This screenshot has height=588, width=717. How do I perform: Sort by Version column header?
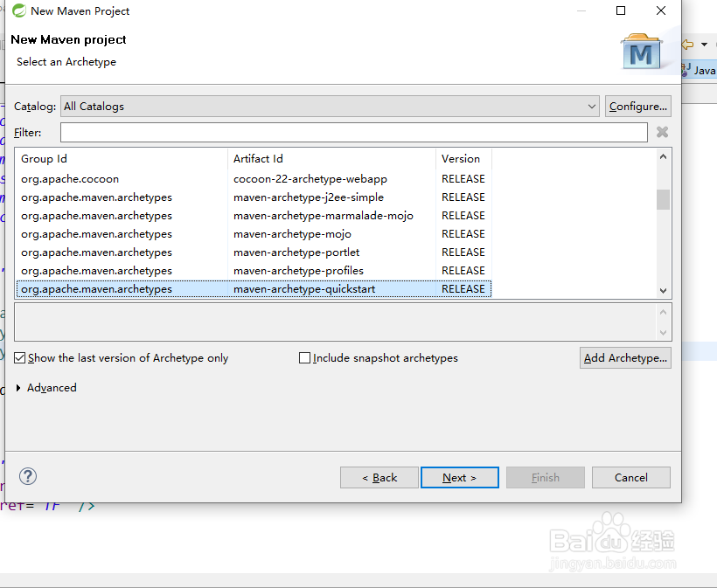coord(463,158)
